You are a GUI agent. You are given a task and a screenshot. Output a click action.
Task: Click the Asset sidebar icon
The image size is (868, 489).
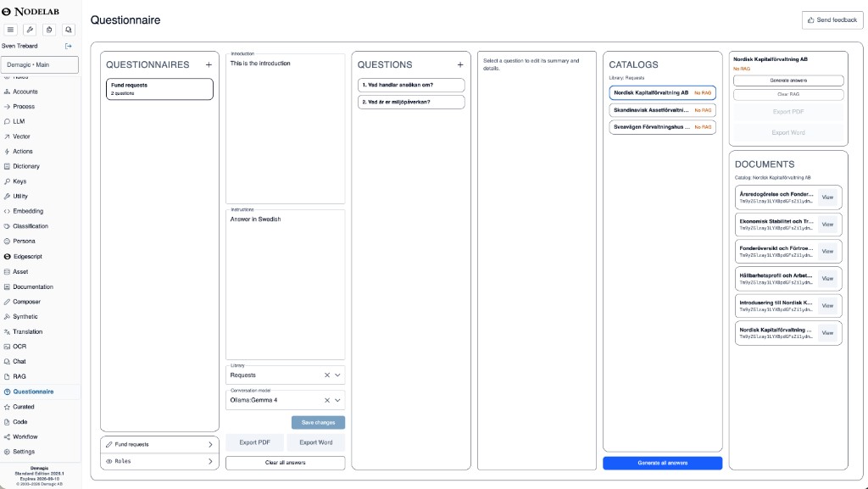(x=7, y=271)
